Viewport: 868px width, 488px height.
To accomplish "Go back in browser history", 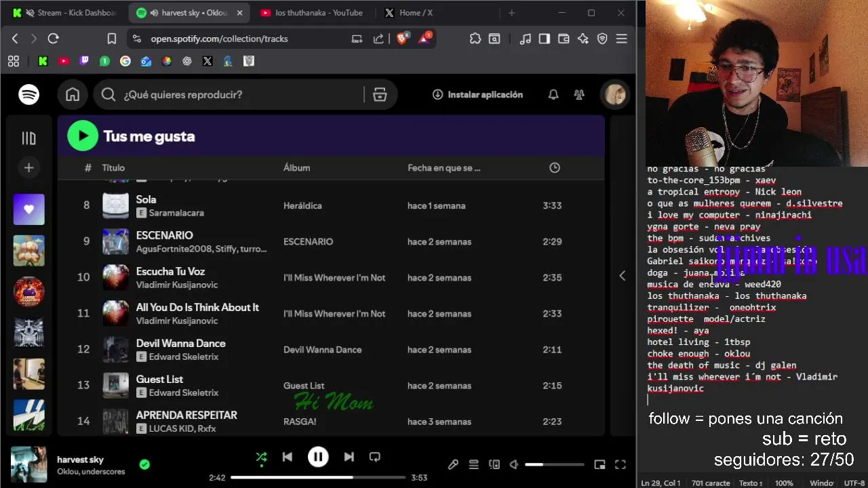I will pyautogui.click(x=15, y=39).
